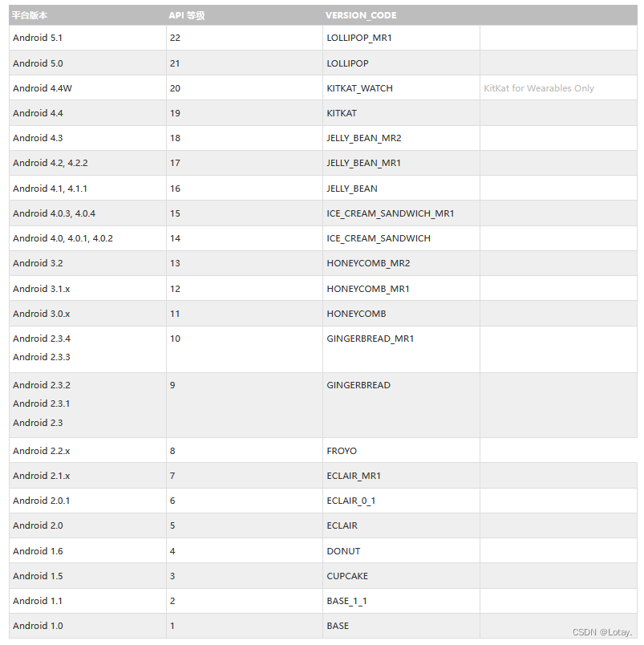Click the HONEYCOMB_MR2 cell
The image size is (644, 645).
click(x=368, y=263)
